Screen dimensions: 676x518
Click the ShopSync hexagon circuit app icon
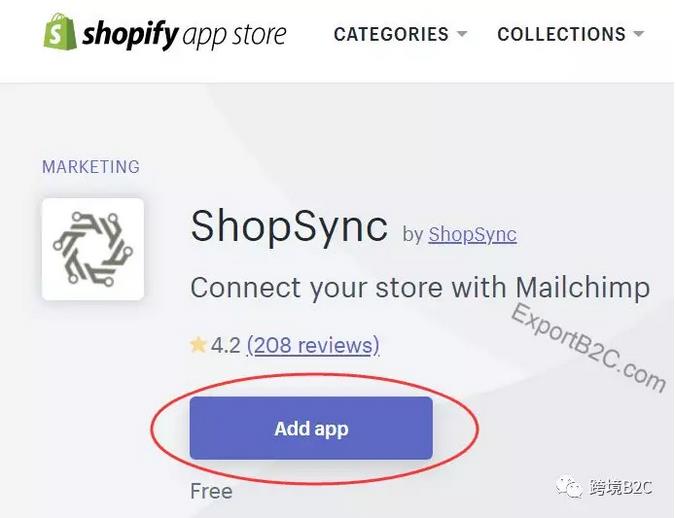(x=93, y=249)
